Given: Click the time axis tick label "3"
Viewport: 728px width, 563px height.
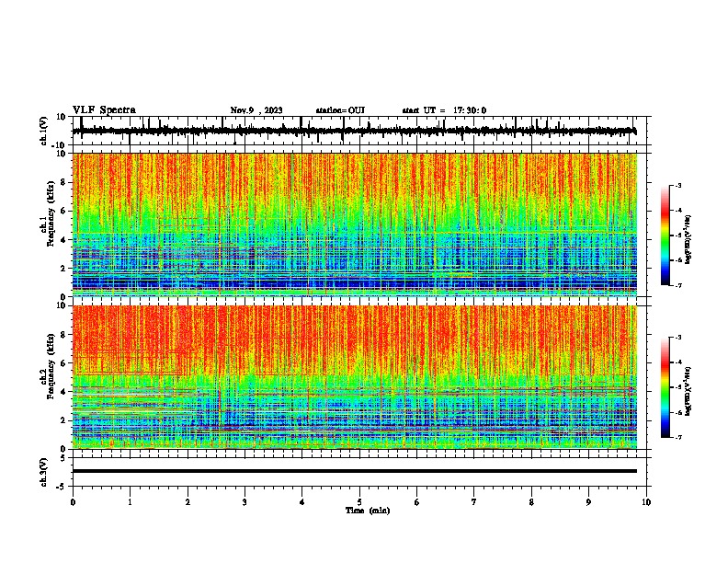Looking at the screenshot, I should click(x=245, y=502).
